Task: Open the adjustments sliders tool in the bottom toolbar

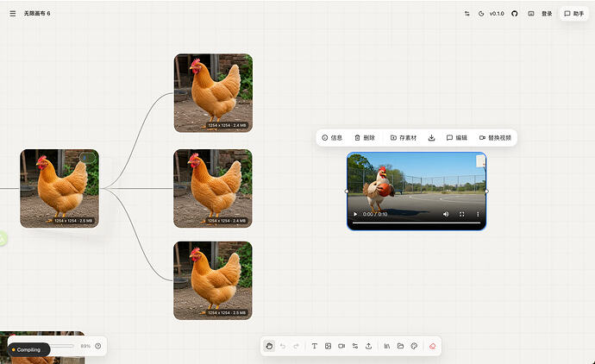Action: point(355,346)
